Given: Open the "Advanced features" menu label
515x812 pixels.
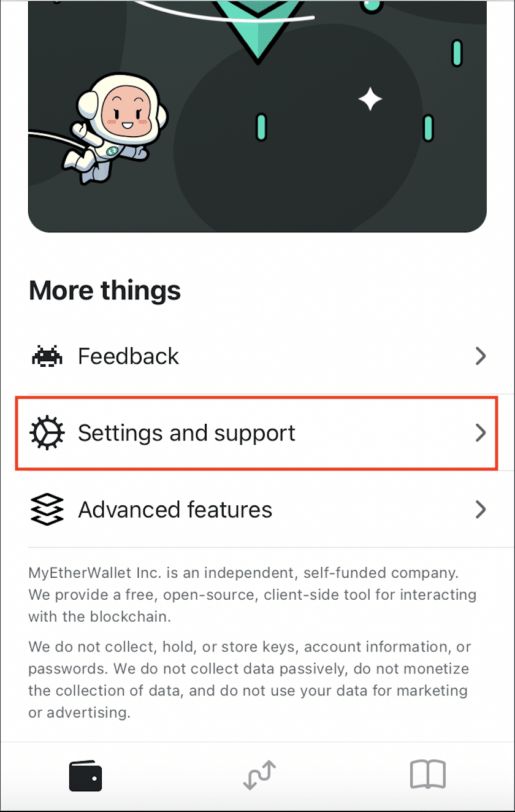Looking at the screenshot, I should coord(175,510).
